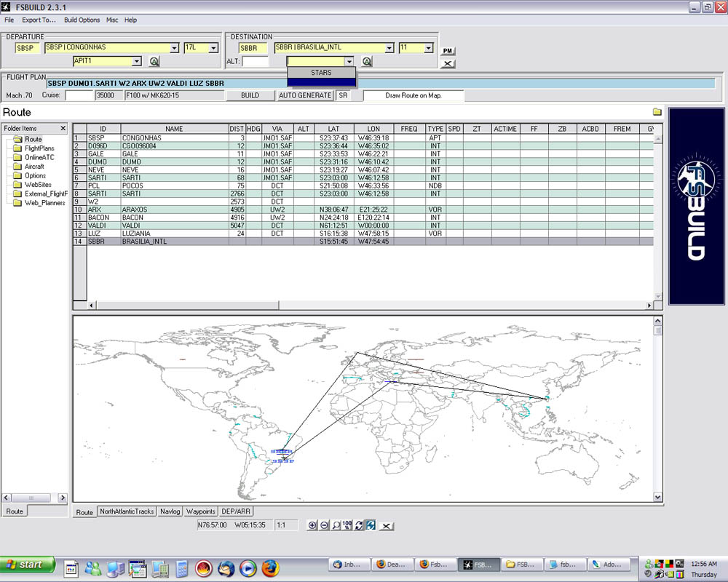Screen dimensions: 728x582
Task: Select the highlighted blue entry below STARS
Action: point(322,82)
